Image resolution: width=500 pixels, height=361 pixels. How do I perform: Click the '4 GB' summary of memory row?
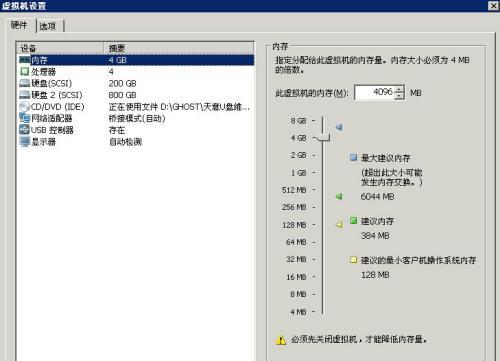coord(118,60)
